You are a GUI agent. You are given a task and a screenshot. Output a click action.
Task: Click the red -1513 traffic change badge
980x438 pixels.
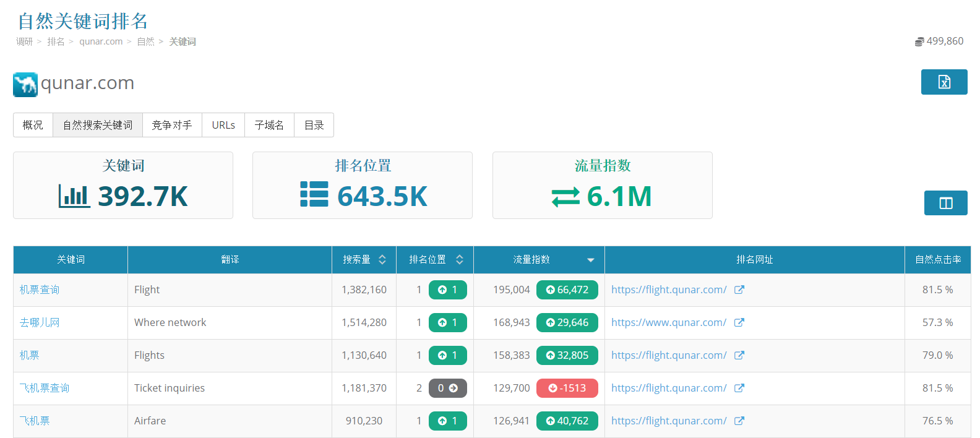[x=567, y=388]
